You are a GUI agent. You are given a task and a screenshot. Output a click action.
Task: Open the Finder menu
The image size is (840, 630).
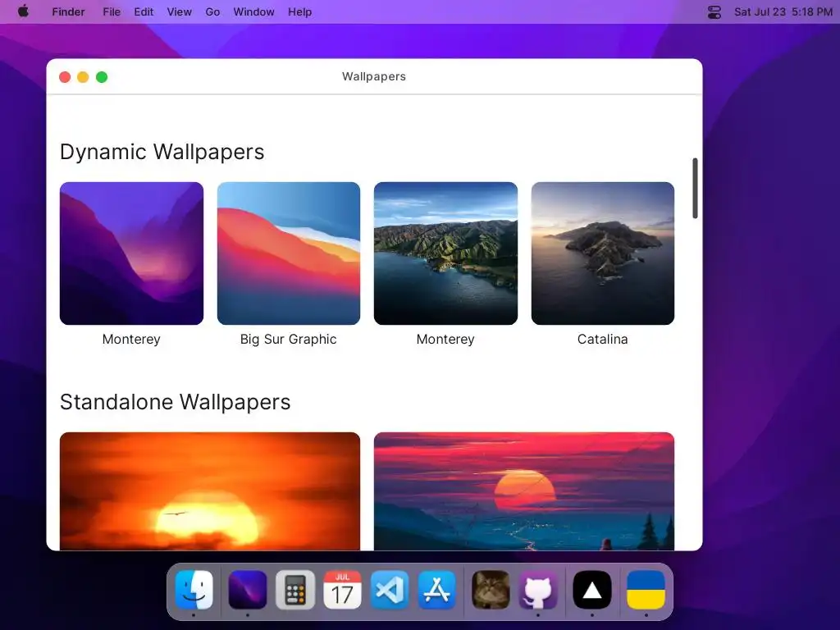[68, 11]
